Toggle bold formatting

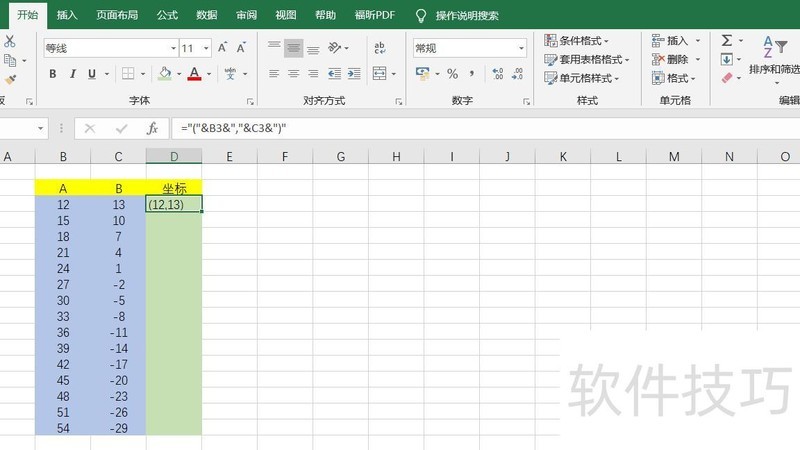[53, 74]
